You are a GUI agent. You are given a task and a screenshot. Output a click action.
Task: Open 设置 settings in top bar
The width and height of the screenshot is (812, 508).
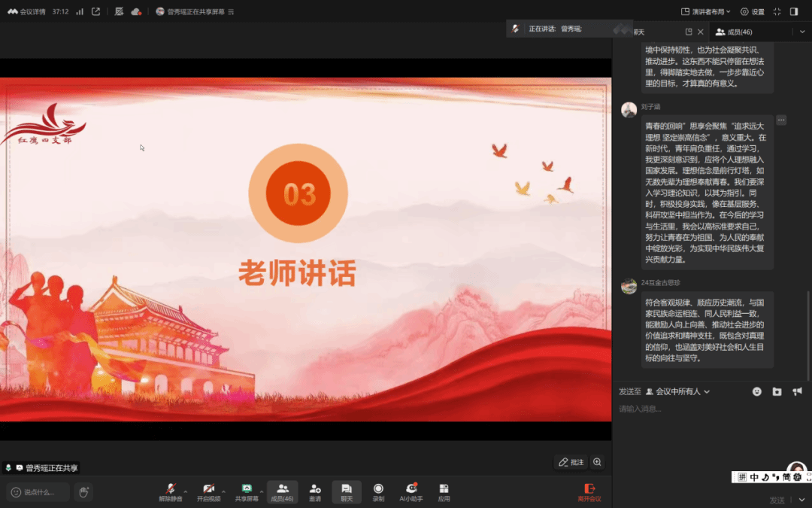pyautogui.click(x=752, y=11)
